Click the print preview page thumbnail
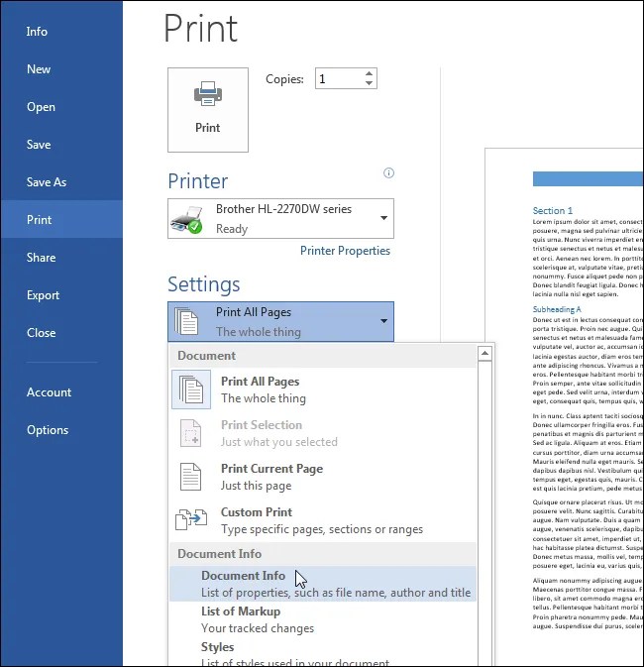This screenshot has width=644, height=667. tap(564, 407)
